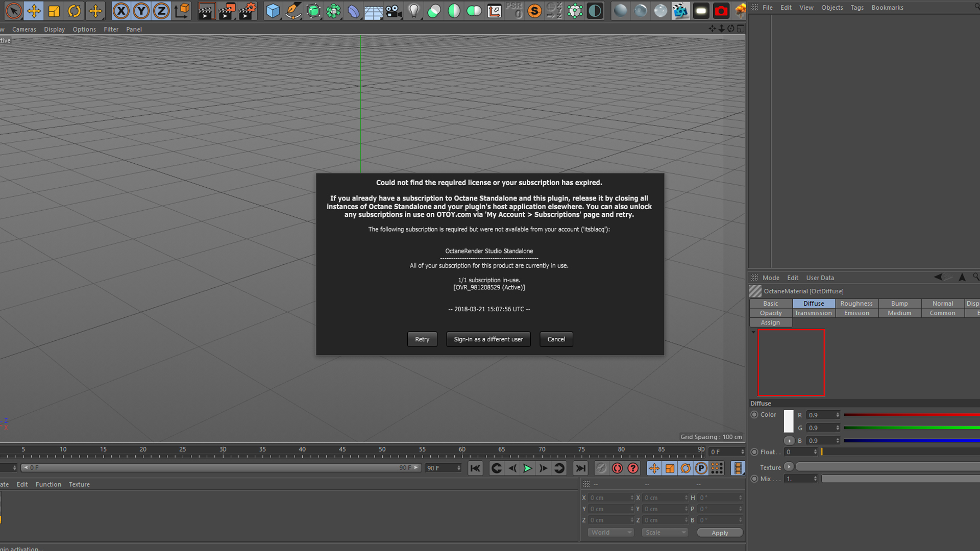This screenshot has height=551, width=980.
Task: Select the Scale tool icon
Action: click(x=54, y=11)
